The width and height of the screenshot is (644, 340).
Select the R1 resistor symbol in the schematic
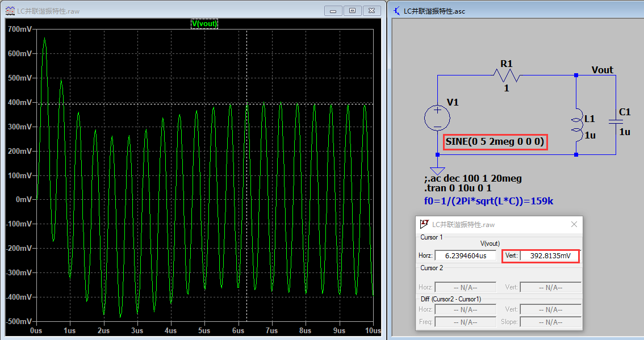click(507, 75)
